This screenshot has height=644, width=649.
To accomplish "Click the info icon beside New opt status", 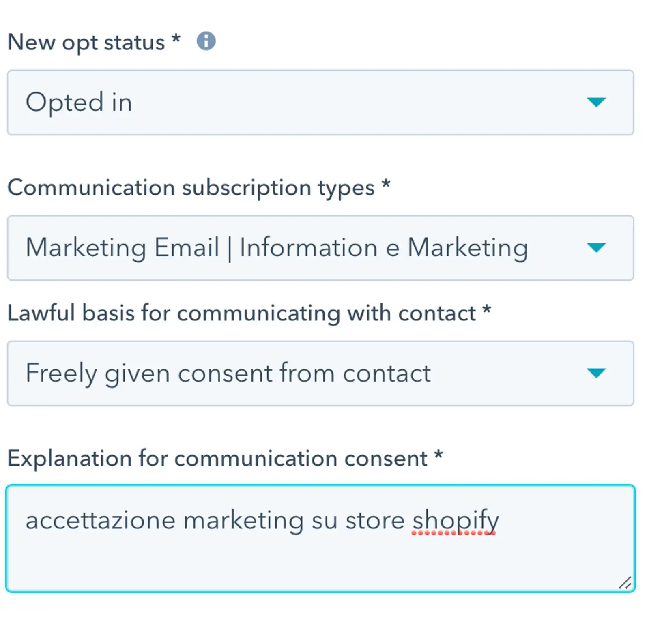I will pos(206,41).
